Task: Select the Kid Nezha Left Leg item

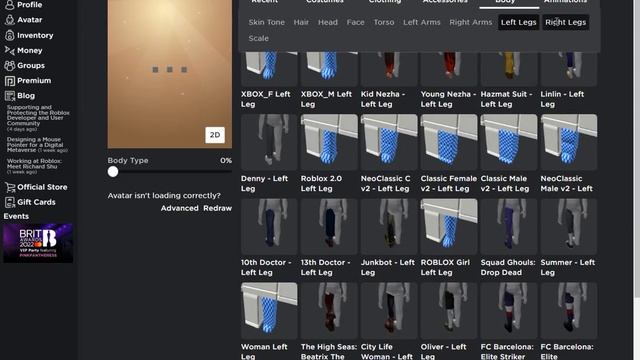Action: (x=389, y=69)
